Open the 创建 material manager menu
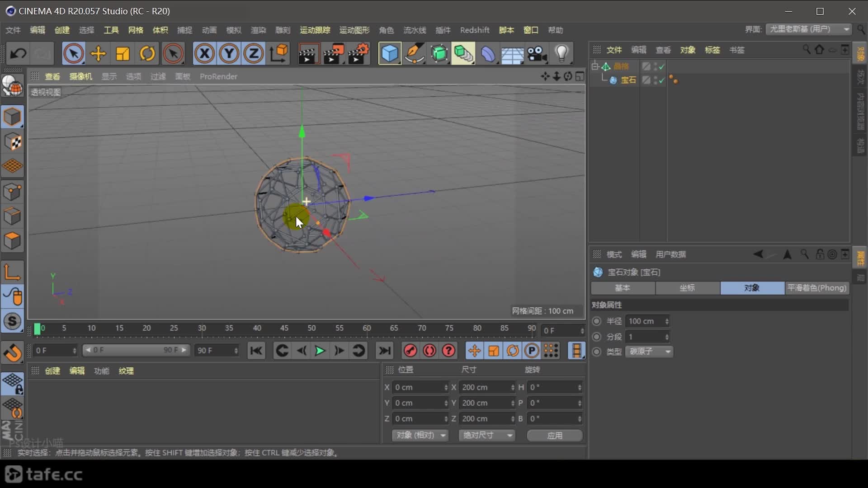This screenshot has width=868, height=488. (x=52, y=371)
